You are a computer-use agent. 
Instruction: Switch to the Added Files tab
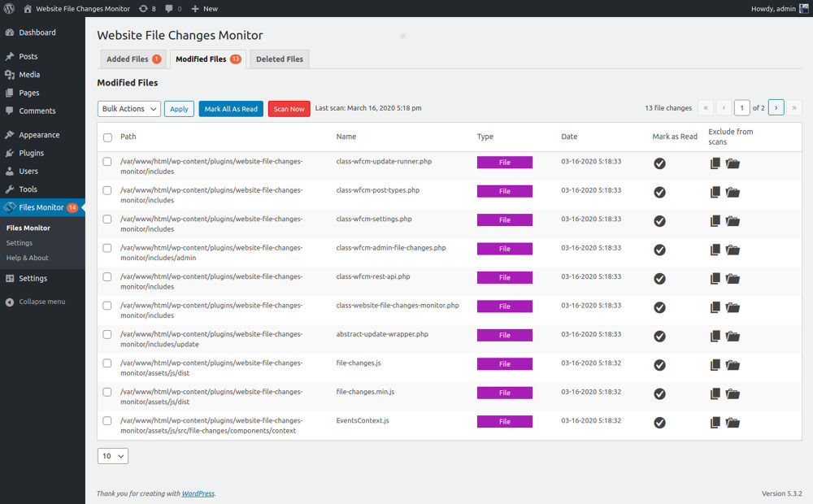133,59
